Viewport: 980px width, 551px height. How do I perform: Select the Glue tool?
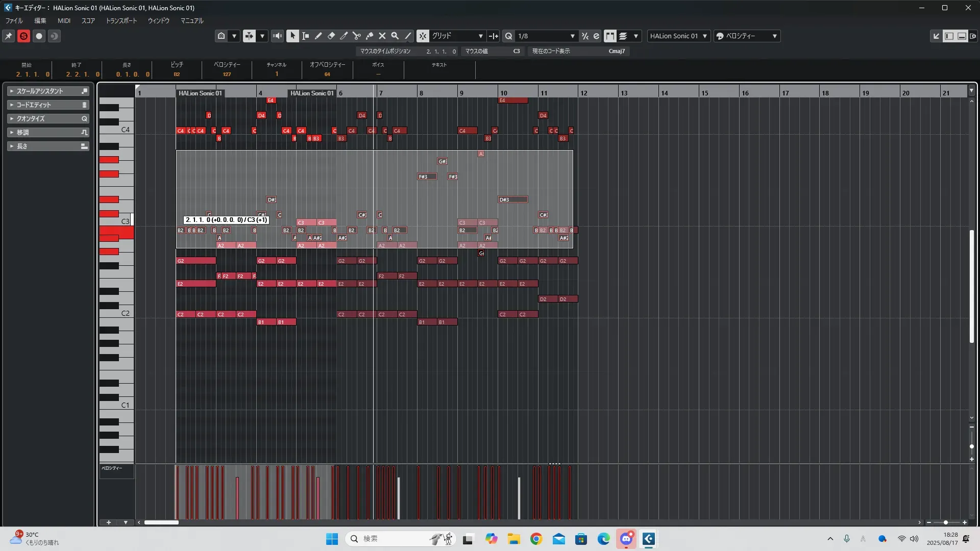(x=370, y=36)
